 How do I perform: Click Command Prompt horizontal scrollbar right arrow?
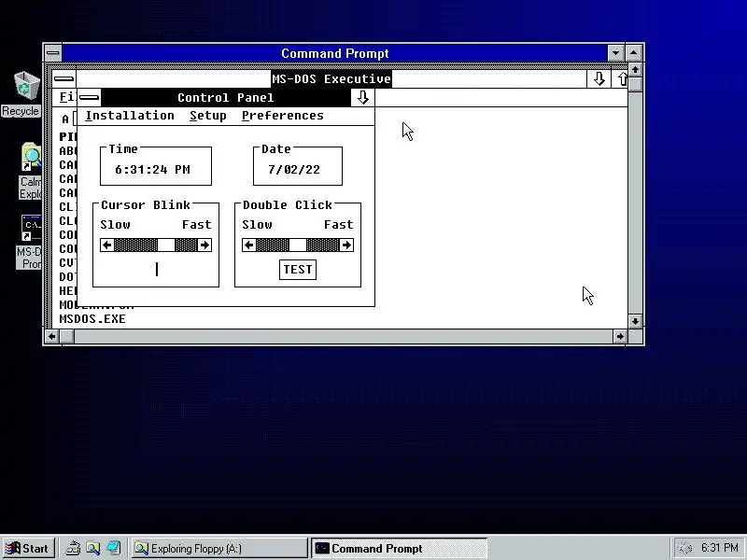coord(620,337)
